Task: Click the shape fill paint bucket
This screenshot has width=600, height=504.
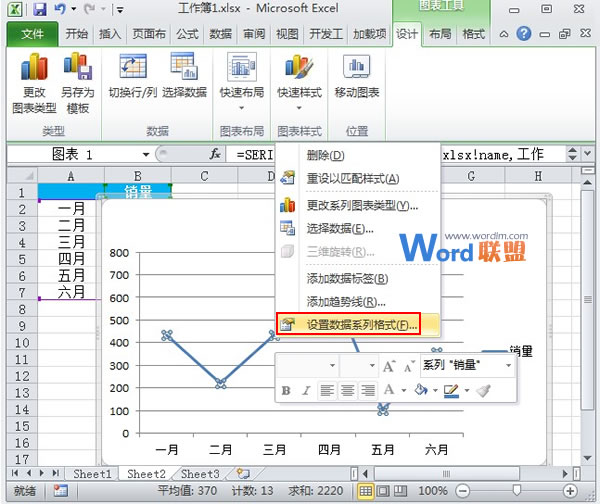Action: (421, 390)
